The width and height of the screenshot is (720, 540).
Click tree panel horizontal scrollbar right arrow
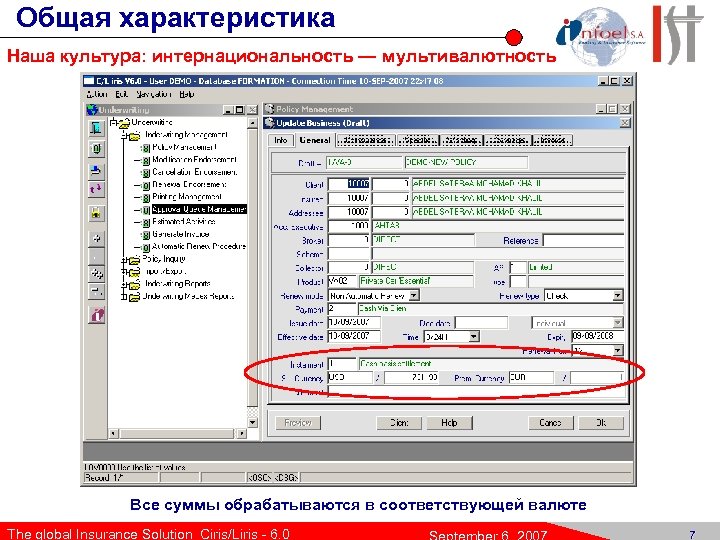pyautogui.click(x=242, y=433)
